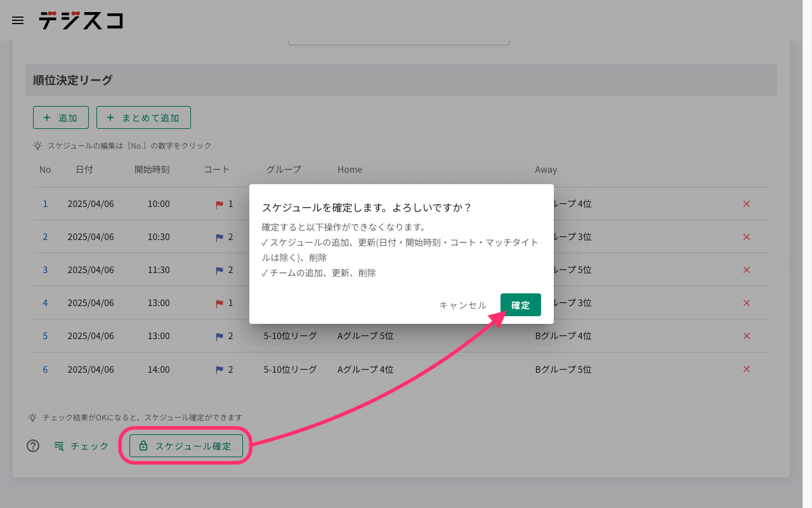Click red court flag in row 1
The image size is (812, 508).
pyautogui.click(x=219, y=204)
